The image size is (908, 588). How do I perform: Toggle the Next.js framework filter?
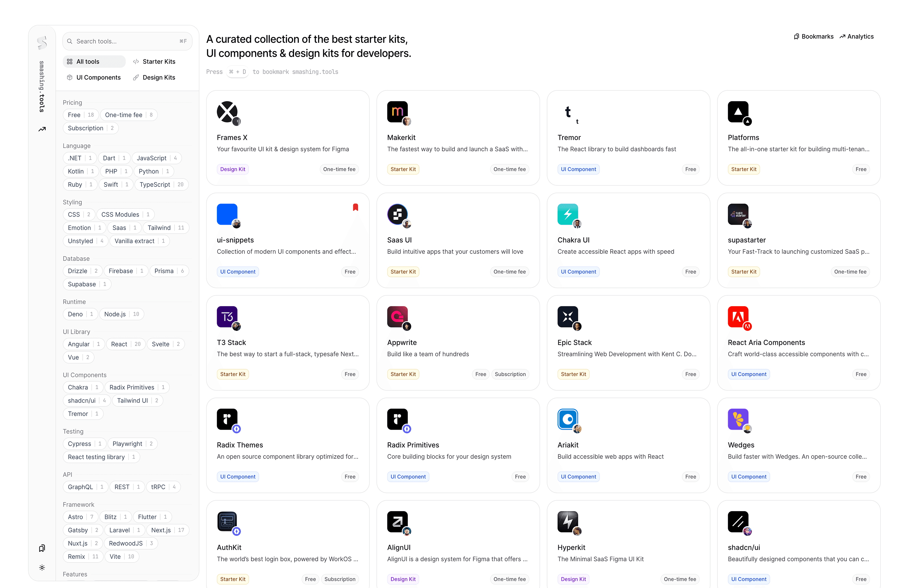[167, 530]
